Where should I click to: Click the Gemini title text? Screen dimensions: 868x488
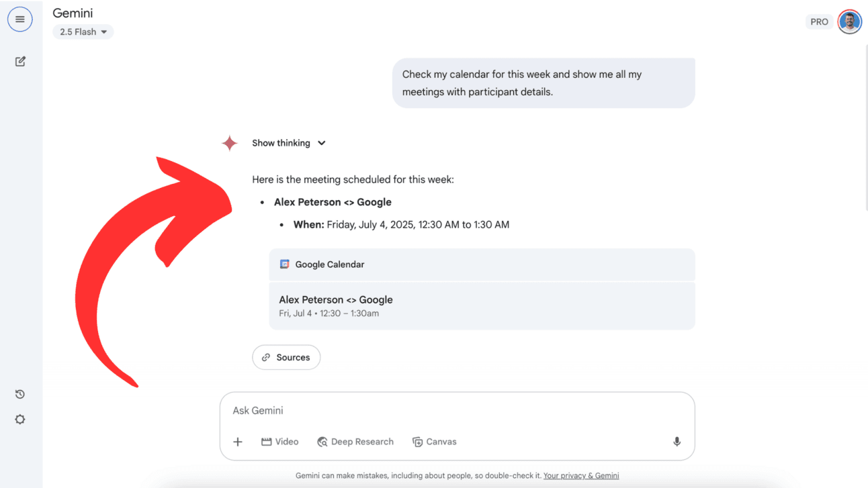[x=73, y=13]
